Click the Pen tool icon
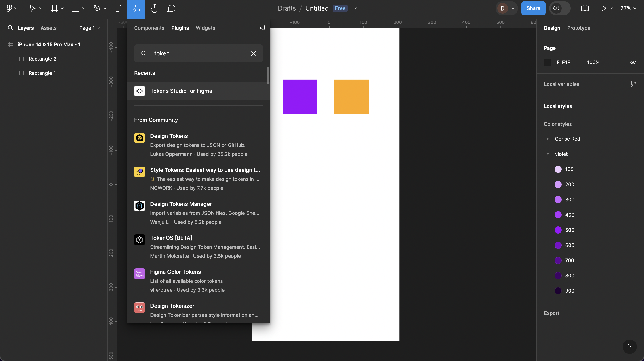644x361 pixels. [x=97, y=8]
